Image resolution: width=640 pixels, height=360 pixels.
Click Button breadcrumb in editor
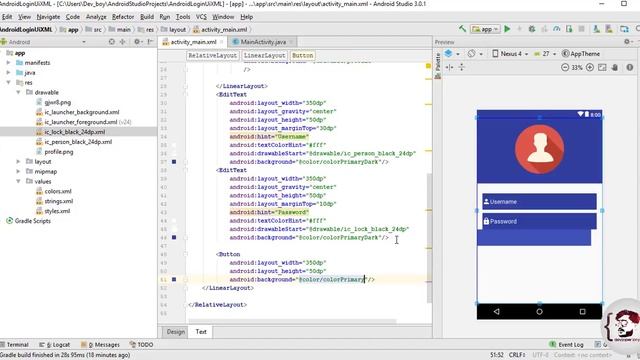(302, 56)
